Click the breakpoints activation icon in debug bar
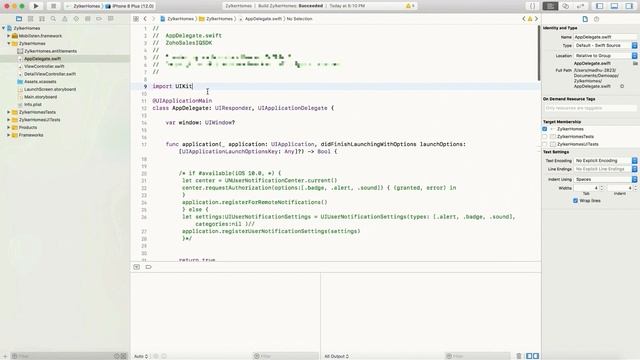The height and width of the screenshot is (360, 640). (x=148, y=267)
